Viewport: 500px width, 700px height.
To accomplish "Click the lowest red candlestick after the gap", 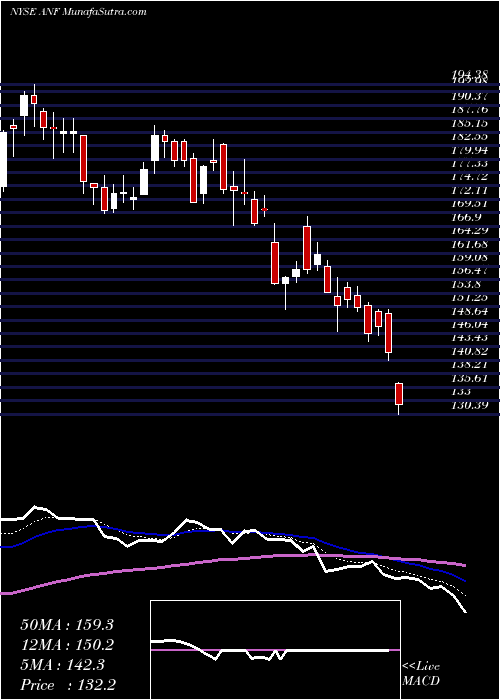I will [x=399, y=394].
